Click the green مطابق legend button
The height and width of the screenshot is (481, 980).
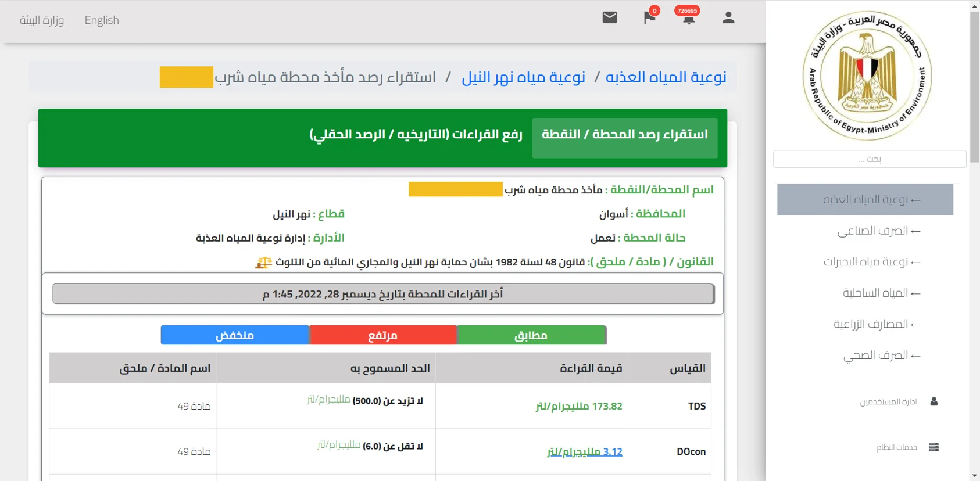pos(532,335)
